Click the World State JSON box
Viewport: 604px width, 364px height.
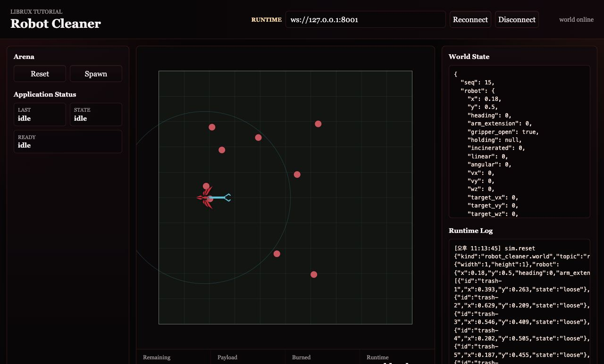[519, 141]
